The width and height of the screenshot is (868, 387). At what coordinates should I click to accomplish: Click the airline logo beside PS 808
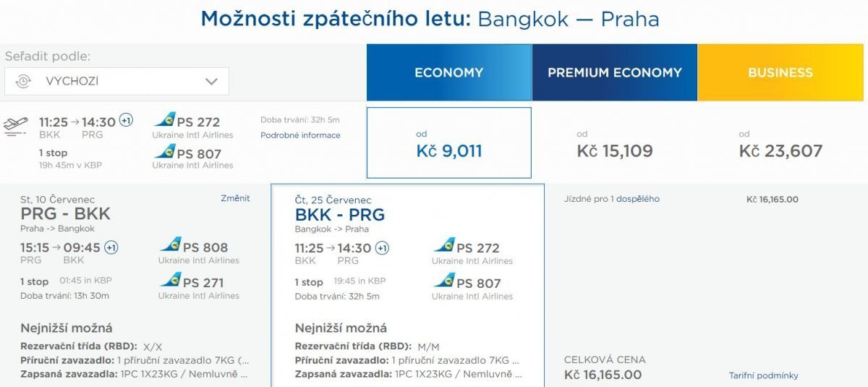(171, 245)
